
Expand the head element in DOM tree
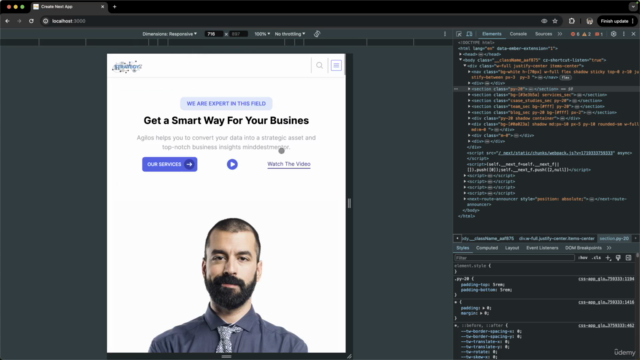pyautogui.click(x=460, y=54)
